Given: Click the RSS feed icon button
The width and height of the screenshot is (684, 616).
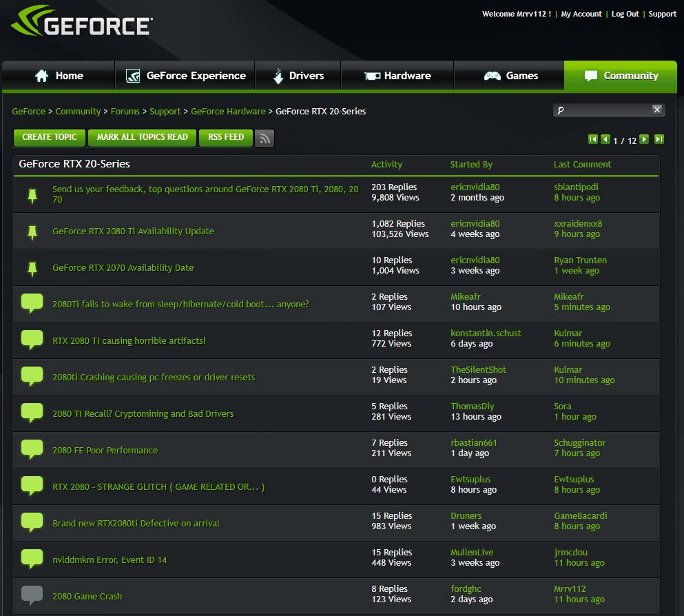Looking at the screenshot, I should [x=265, y=138].
